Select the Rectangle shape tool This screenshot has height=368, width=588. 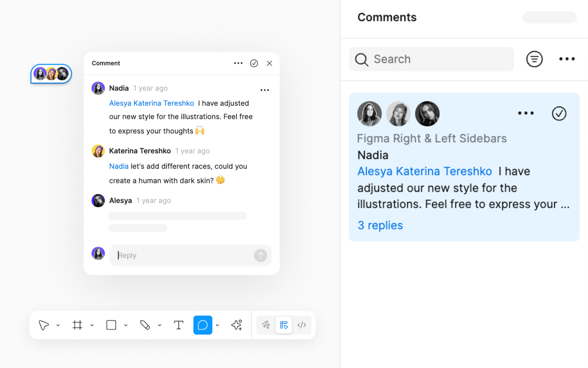[111, 325]
